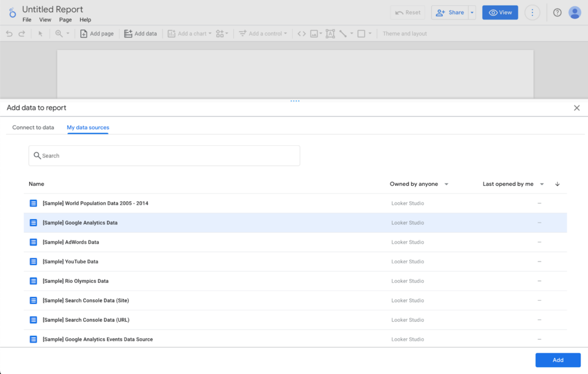Select [Sample] World Population Data 2005 - 2014
588x374 pixels.
(x=295, y=203)
